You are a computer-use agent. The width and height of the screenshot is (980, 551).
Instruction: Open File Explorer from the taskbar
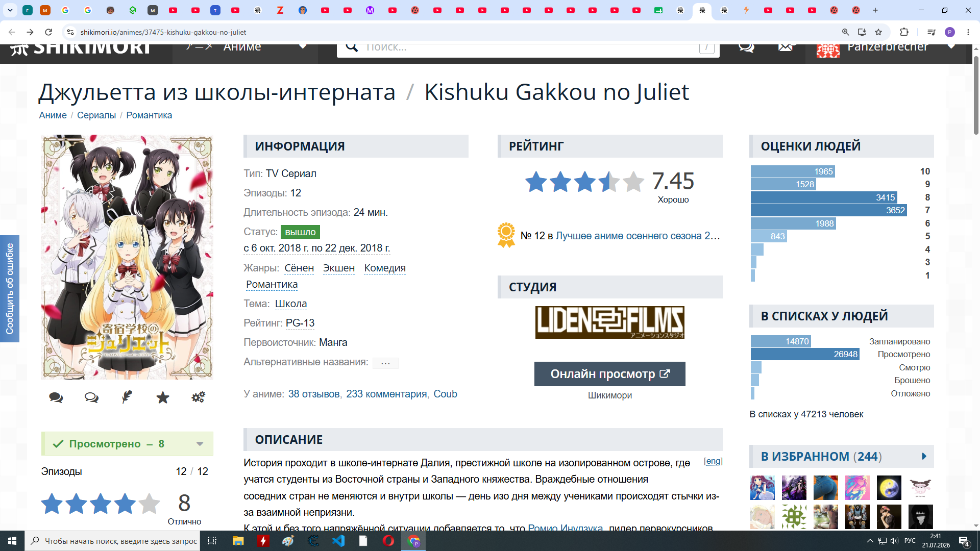coord(238,541)
